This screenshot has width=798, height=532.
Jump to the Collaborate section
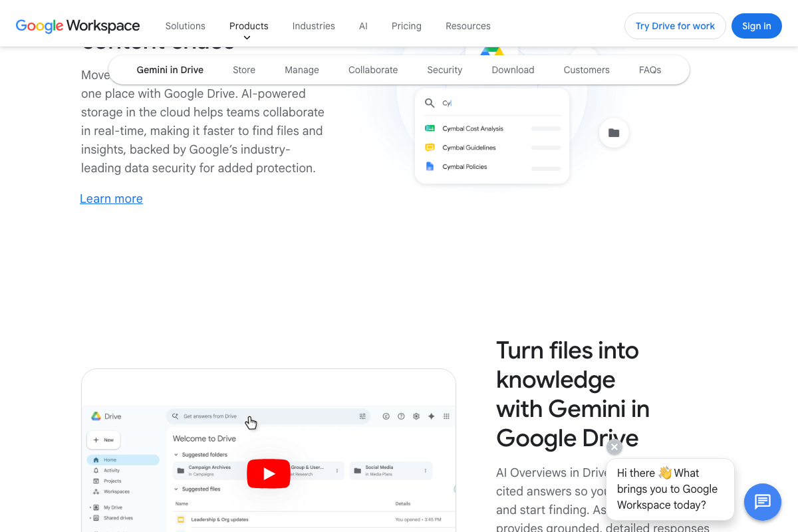(x=373, y=70)
